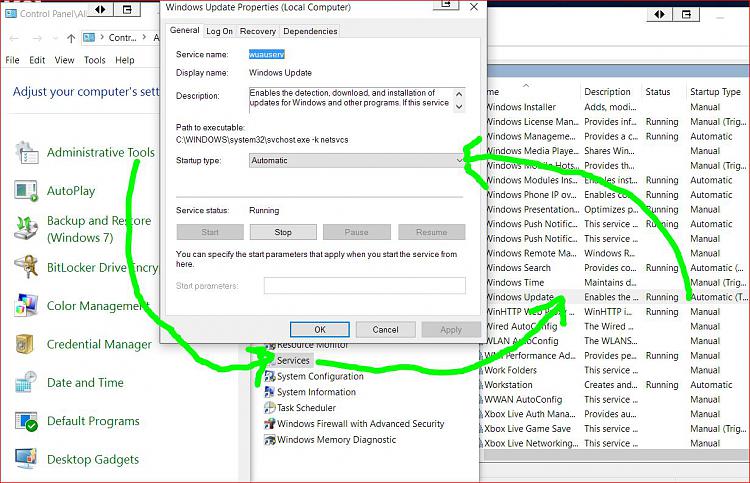Open Administrative Tools icon in Control Panel
750x483 pixels.
pos(27,153)
